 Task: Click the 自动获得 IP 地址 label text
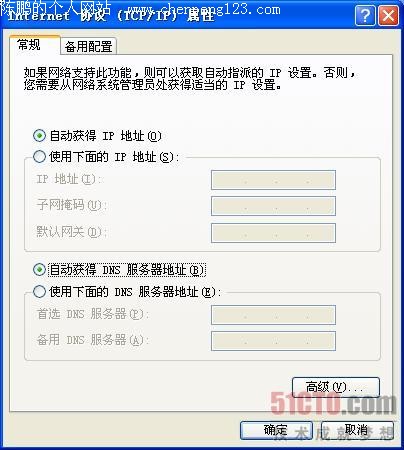pos(105,136)
